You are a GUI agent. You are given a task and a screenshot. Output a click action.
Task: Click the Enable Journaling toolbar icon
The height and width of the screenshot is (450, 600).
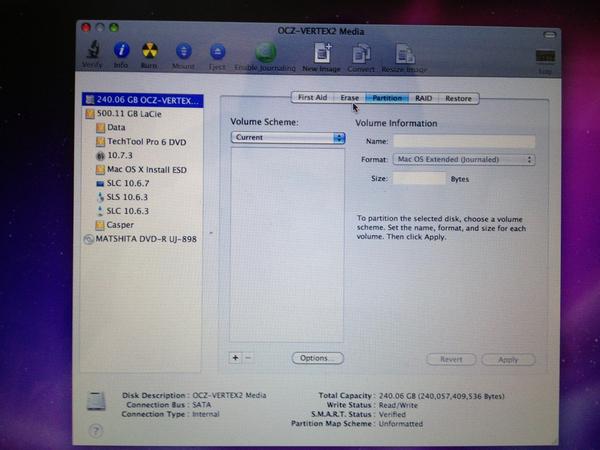coord(266,52)
